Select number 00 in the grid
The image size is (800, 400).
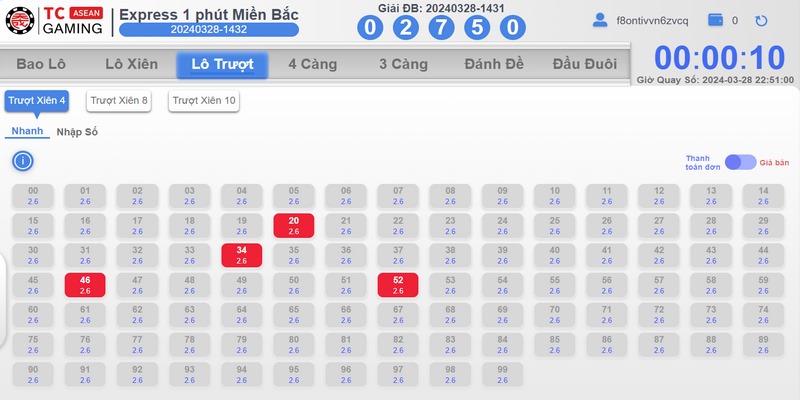33,196
